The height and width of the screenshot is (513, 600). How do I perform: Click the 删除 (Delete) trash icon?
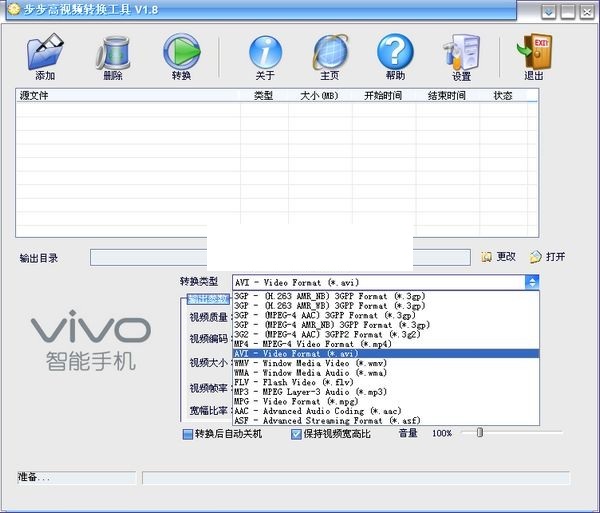[113, 52]
